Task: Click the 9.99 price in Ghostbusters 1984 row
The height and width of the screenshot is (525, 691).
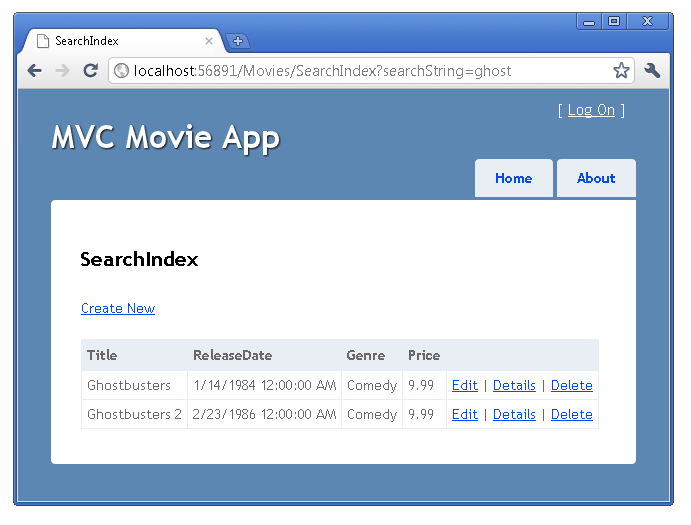Action: [x=424, y=385]
